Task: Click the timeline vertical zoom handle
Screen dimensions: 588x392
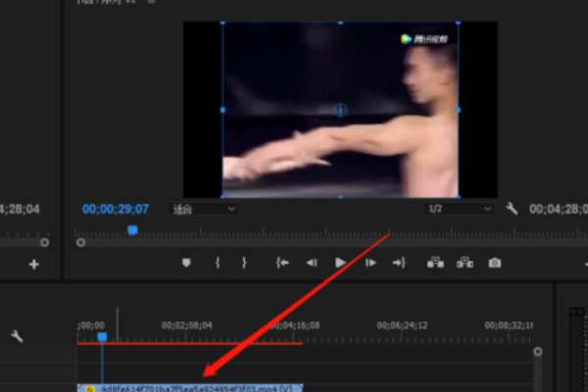Action: 538,352
